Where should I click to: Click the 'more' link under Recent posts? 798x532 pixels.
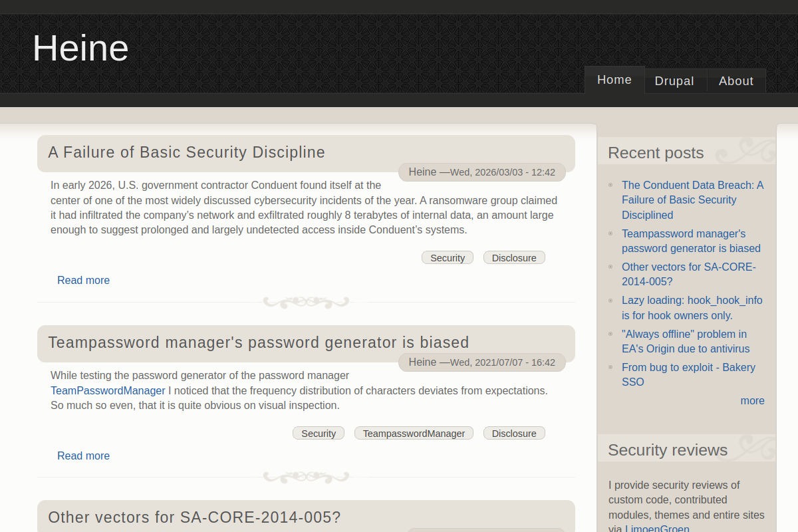pos(753,400)
